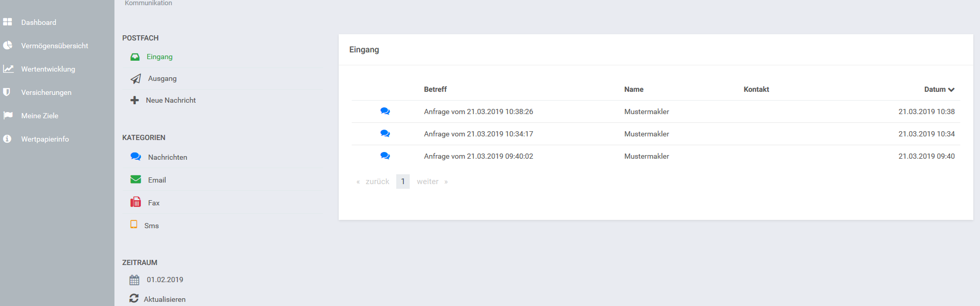Open the calendar icon under Zeitraum
The width and height of the screenshot is (980, 306).
(x=134, y=280)
